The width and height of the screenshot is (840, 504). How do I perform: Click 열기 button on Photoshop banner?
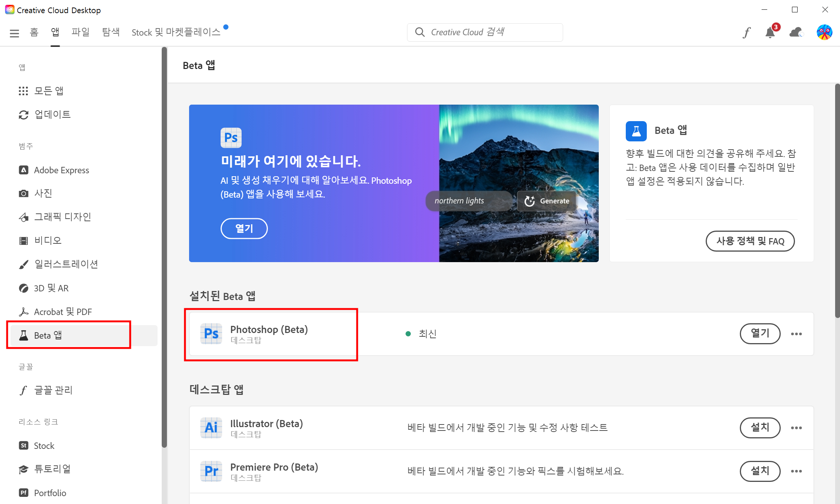tap(244, 228)
